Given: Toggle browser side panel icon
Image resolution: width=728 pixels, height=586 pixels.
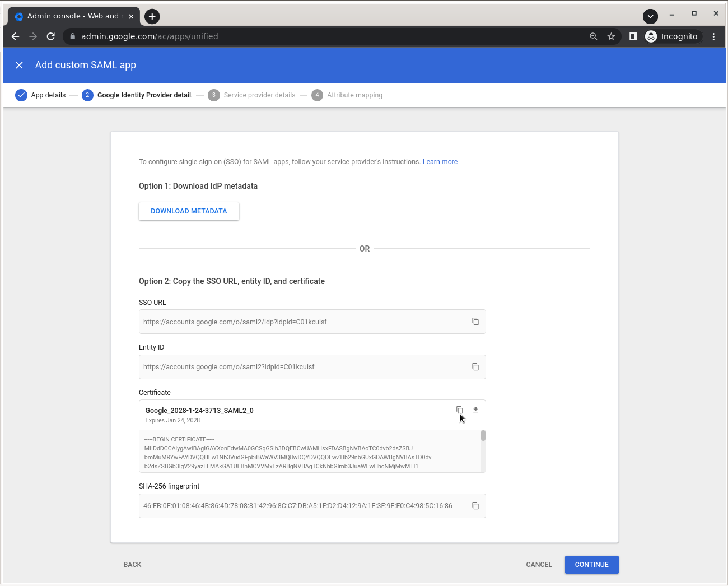Looking at the screenshot, I should [633, 36].
